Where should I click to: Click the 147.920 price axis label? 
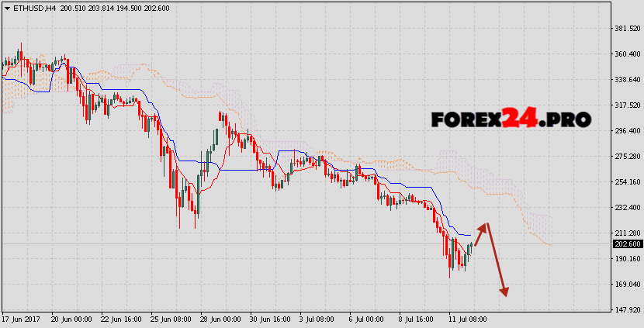(627, 310)
